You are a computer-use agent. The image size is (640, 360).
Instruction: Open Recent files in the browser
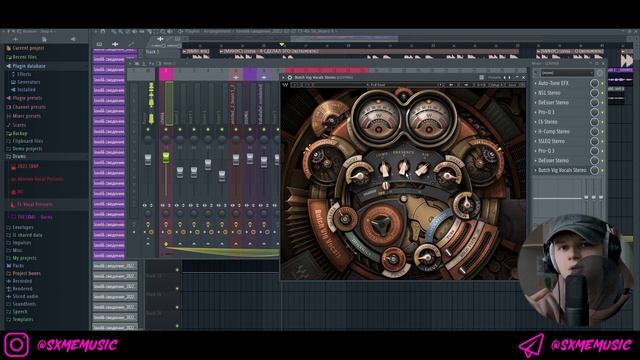click(x=24, y=57)
